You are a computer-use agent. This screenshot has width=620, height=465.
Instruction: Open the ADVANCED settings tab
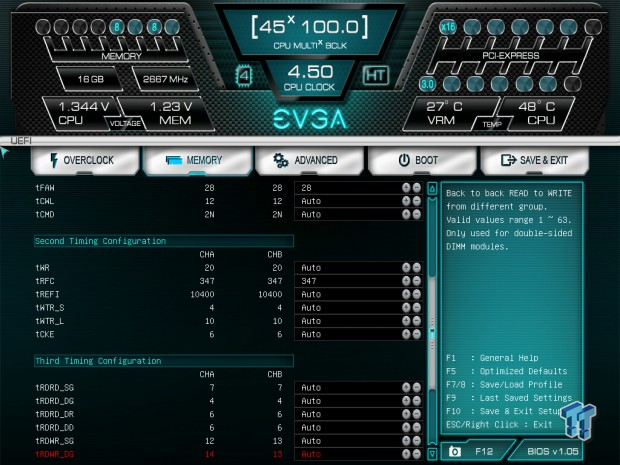[309, 160]
